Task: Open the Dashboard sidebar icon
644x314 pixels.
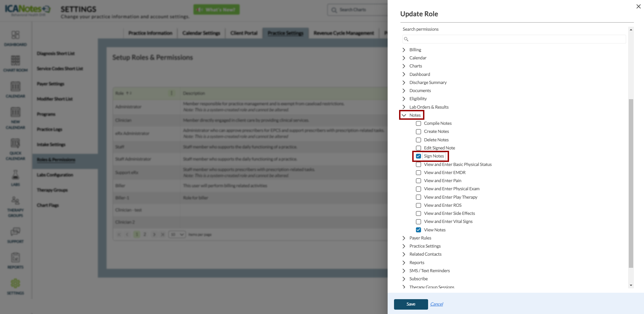Action: pos(16,35)
